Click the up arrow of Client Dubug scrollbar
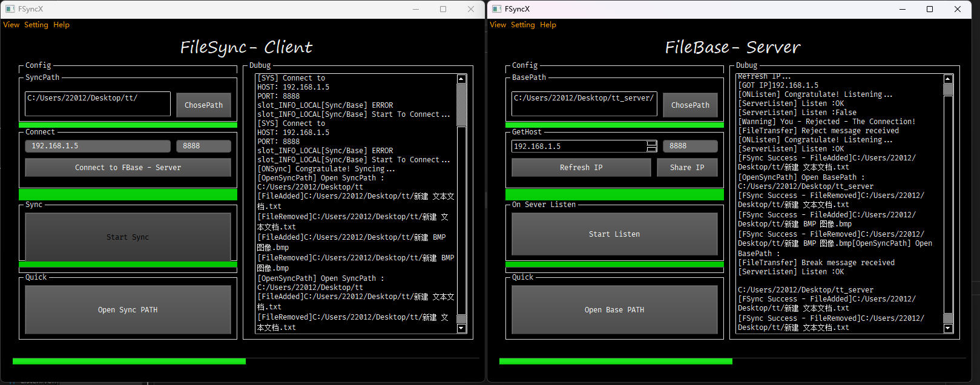The image size is (980, 385). click(x=461, y=79)
